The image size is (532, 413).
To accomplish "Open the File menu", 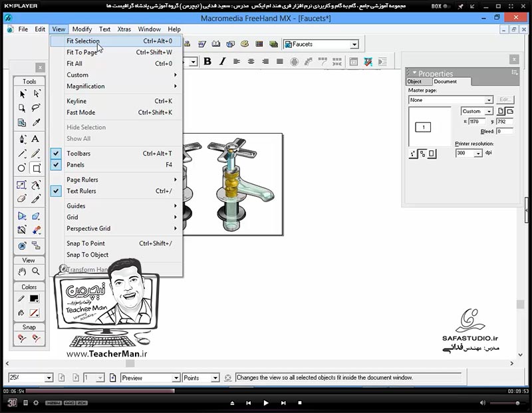I will tap(23, 29).
